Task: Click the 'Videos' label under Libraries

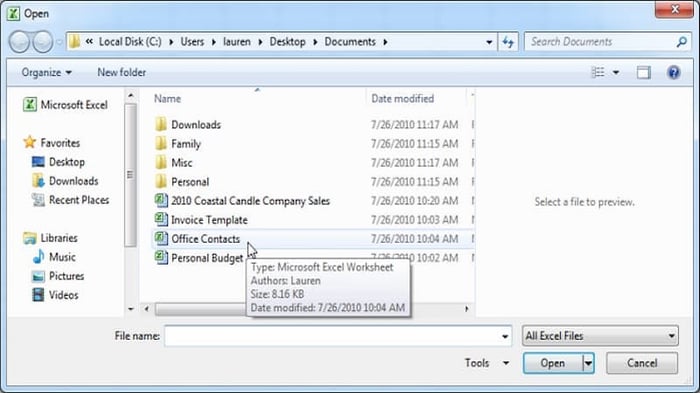Action: point(63,295)
